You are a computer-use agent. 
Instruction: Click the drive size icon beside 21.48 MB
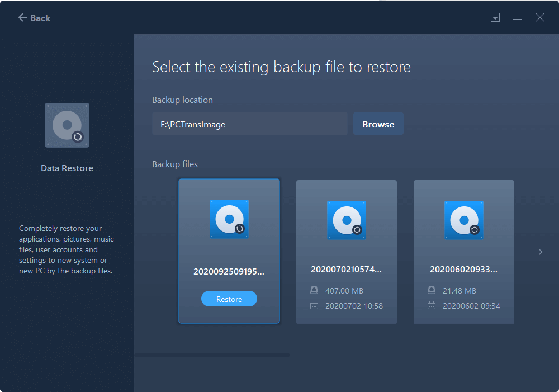point(432,291)
